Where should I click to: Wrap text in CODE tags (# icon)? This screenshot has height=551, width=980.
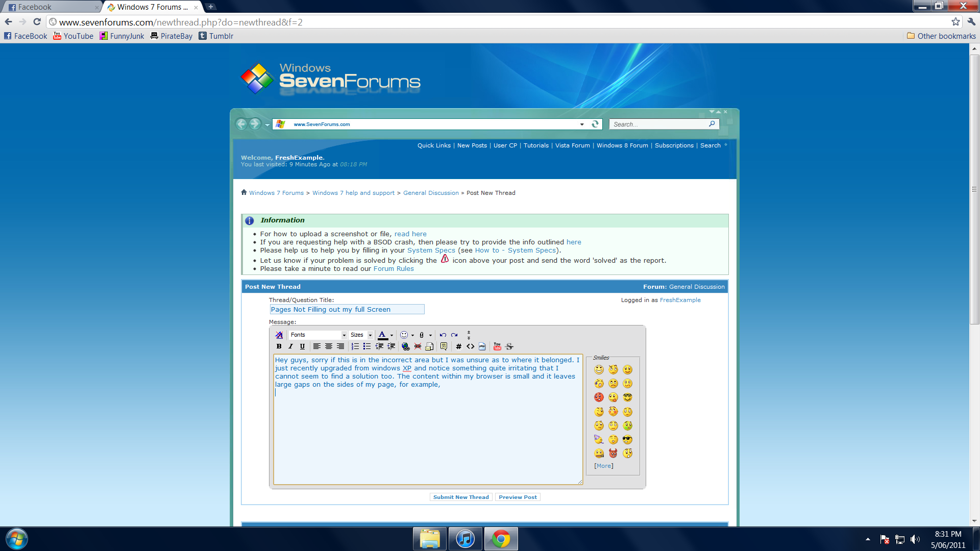[458, 346]
